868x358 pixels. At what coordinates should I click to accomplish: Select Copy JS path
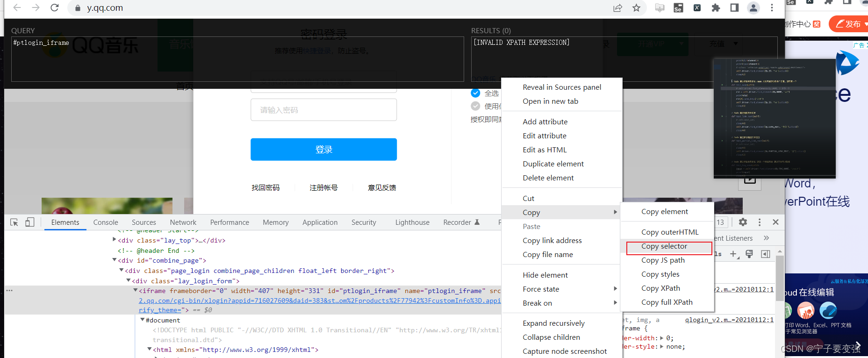pos(663,260)
